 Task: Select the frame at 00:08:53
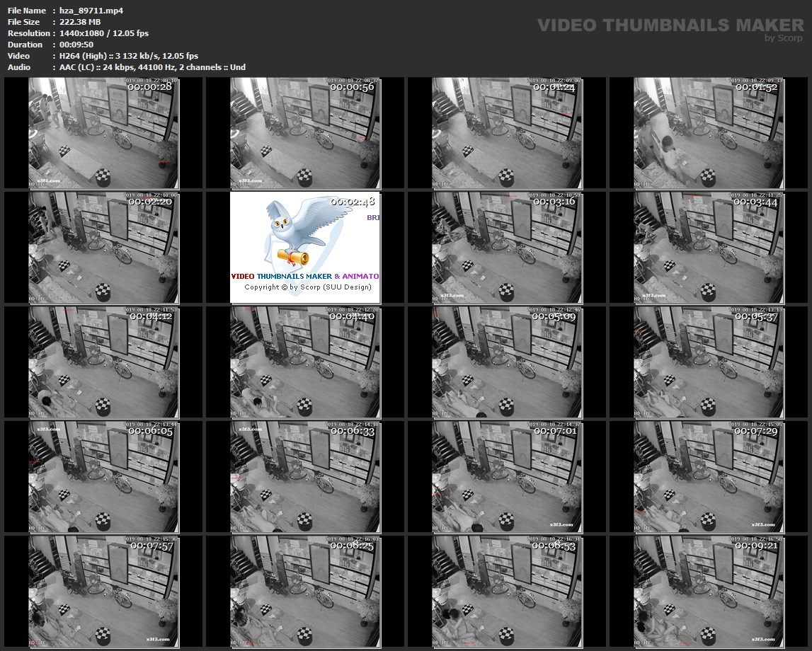[507, 592]
